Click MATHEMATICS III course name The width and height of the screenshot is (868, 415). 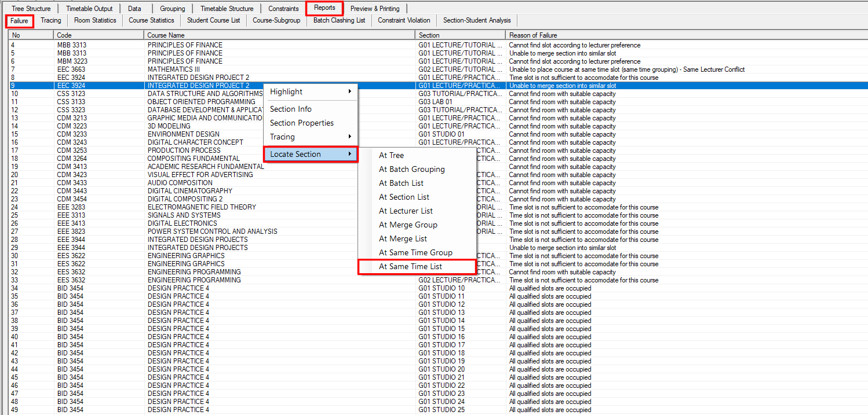174,69
